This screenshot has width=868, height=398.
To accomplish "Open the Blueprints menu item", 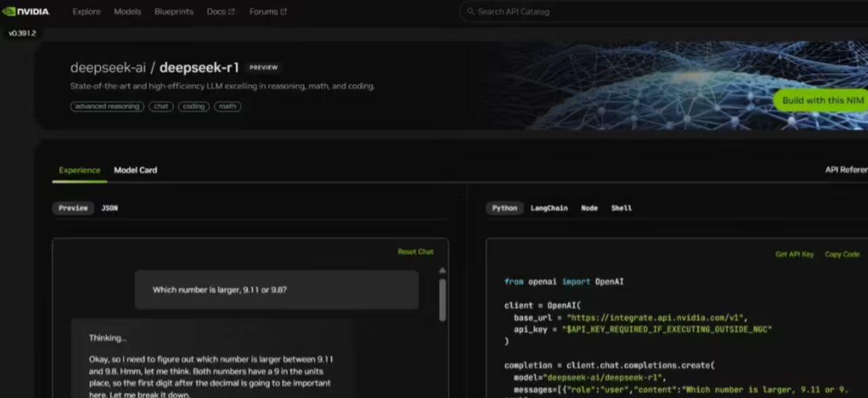I will (x=174, y=12).
